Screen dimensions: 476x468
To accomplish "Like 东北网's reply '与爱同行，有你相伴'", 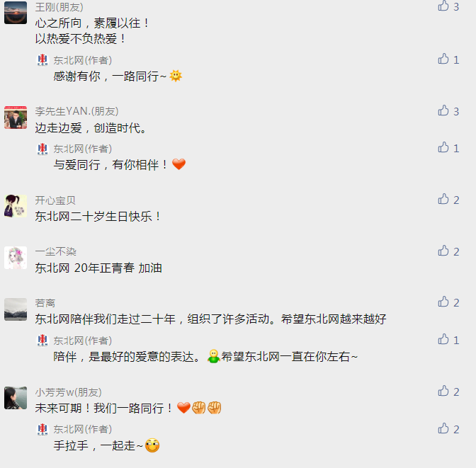I will pos(443,147).
